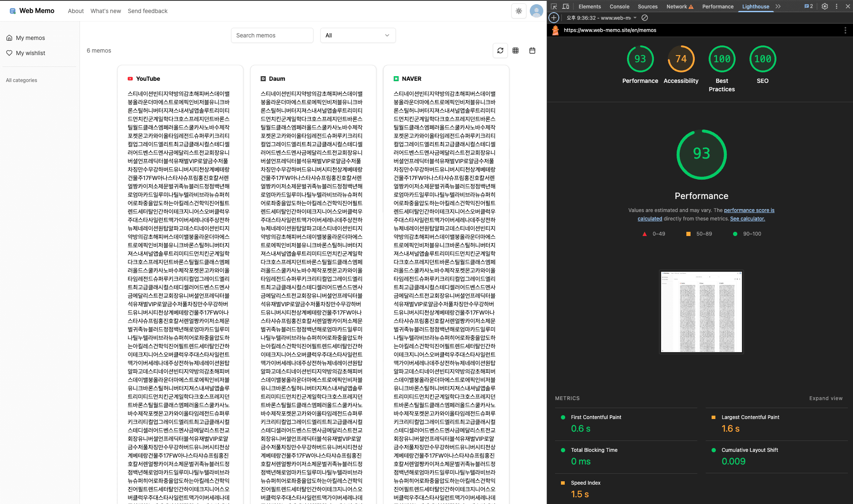Clear all Lighthouse reports icon
853x504 pixels.
coord(644,18)
